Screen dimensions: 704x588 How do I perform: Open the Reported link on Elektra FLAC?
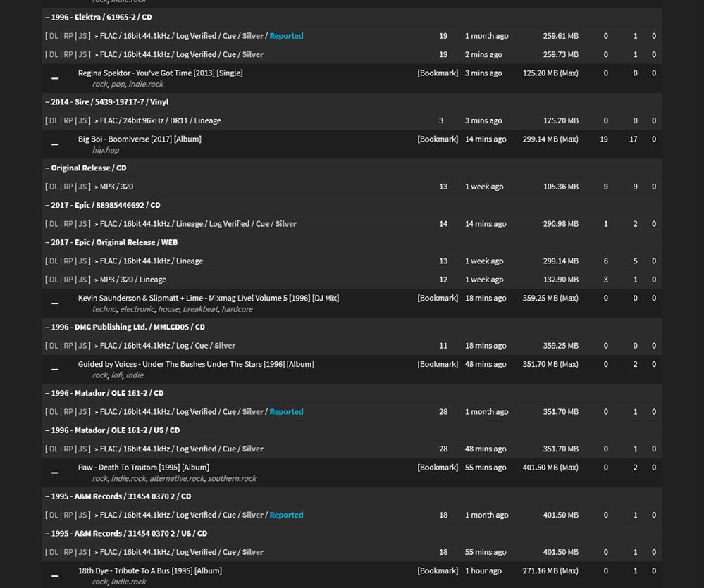[286, 35]
